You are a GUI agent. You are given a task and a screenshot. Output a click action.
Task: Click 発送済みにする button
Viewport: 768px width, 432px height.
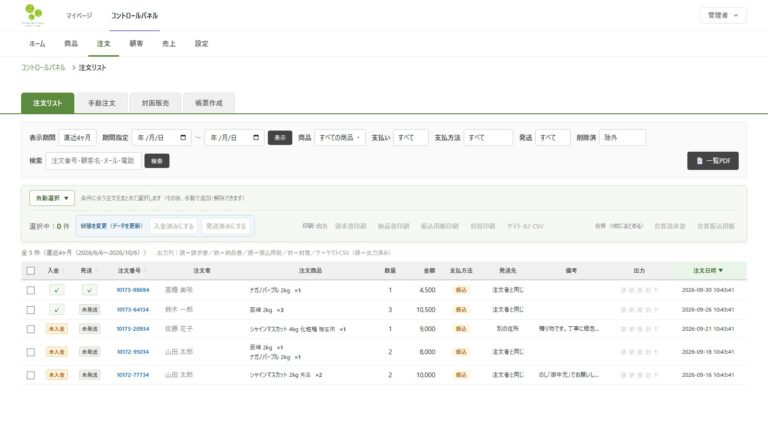(226, 226)
